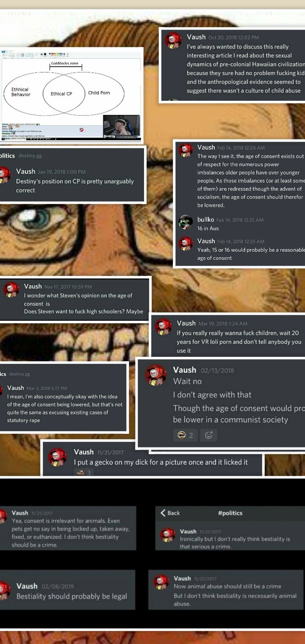Image resolution: width=305 pixels, height=644 pixels.
Task: Click the Nov 17, 2017 10:59 PM timestamp
Action: [x=68, y=287]
